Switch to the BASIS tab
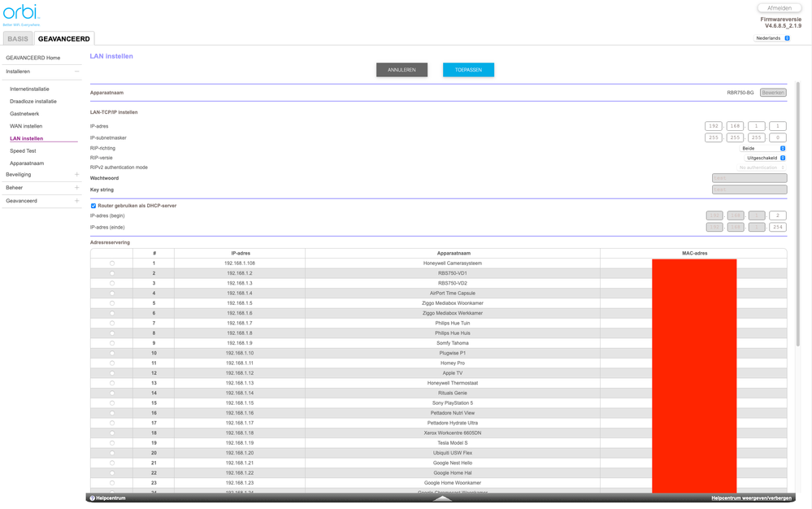The width and height of the screenshot is (812, 509). click(18, 39)
